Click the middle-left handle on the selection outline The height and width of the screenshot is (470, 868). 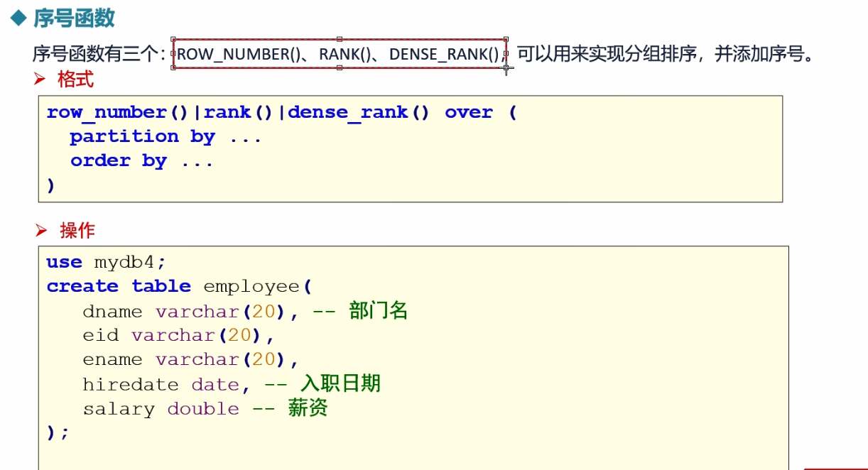(171, 55)
